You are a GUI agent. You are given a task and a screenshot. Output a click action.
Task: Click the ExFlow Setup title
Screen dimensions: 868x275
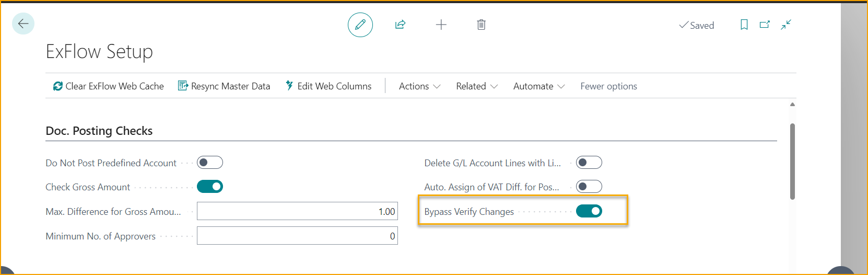99,51
